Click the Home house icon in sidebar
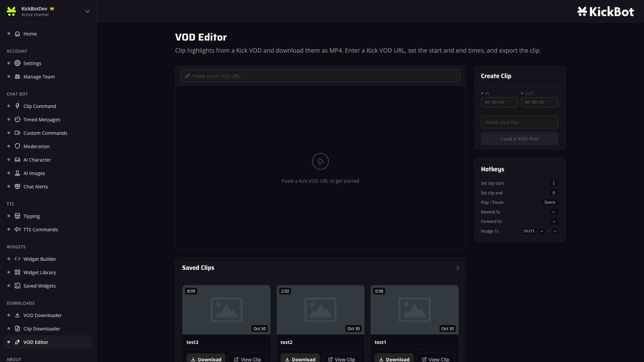Screen dimensions: 644x362 click(x=17, y=34)
